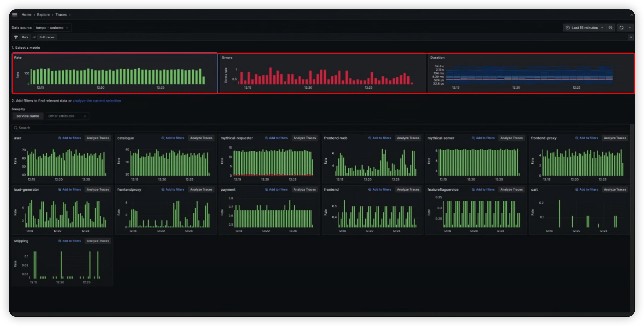Screen dimensions: 644x326
Task: Expand the Other attributes dropdown
Action: (67, 116)
